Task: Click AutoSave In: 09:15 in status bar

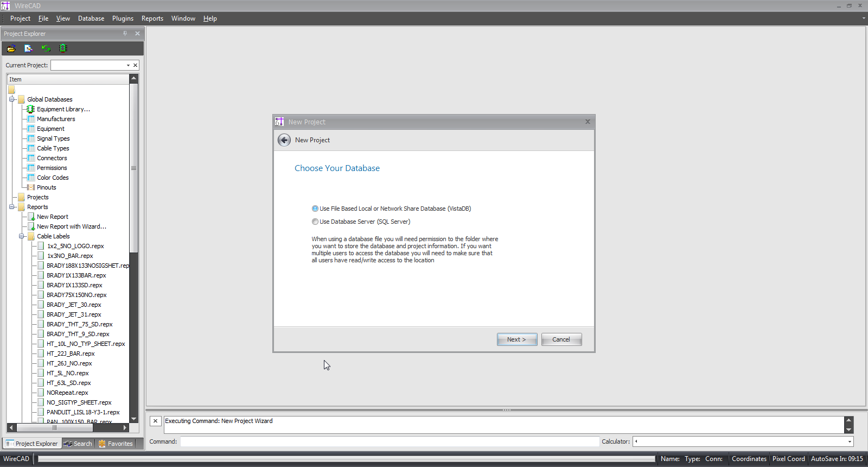Action: coord(837,459)
